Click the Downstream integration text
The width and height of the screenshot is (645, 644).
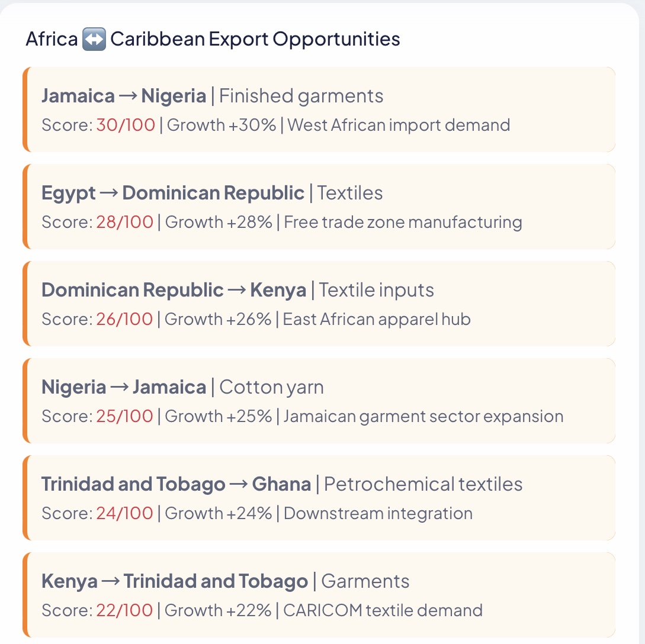coord(378,513)
